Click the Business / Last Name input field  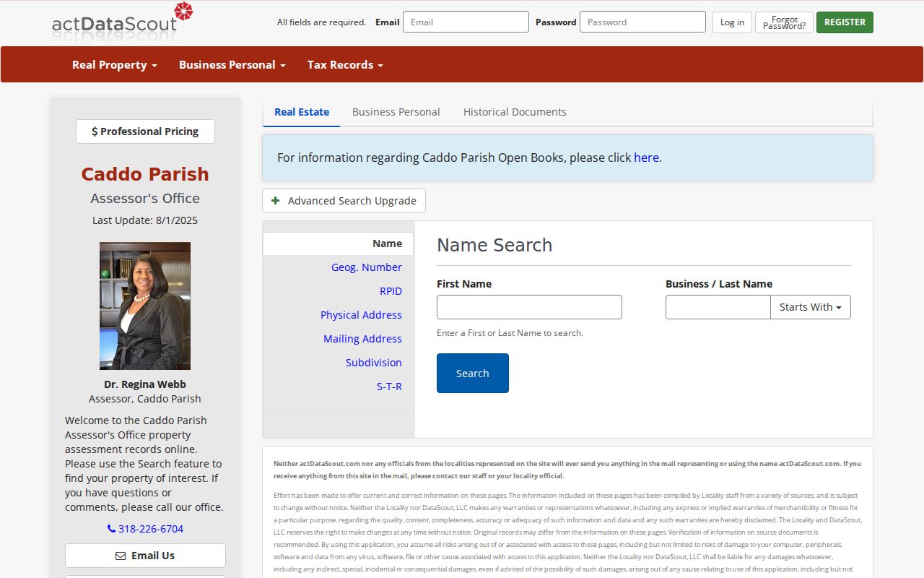(x=718, y=307)
